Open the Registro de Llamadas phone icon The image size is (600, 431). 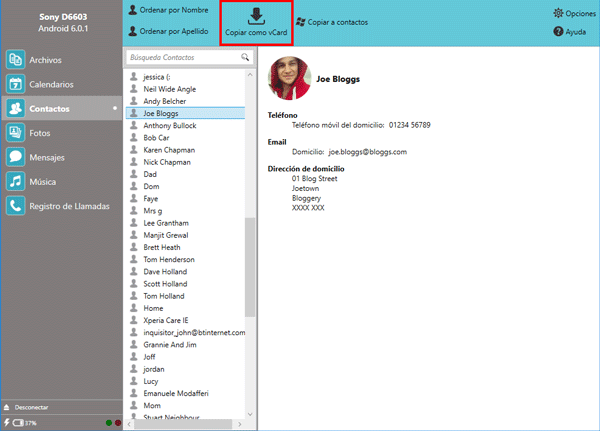point(15,206)
